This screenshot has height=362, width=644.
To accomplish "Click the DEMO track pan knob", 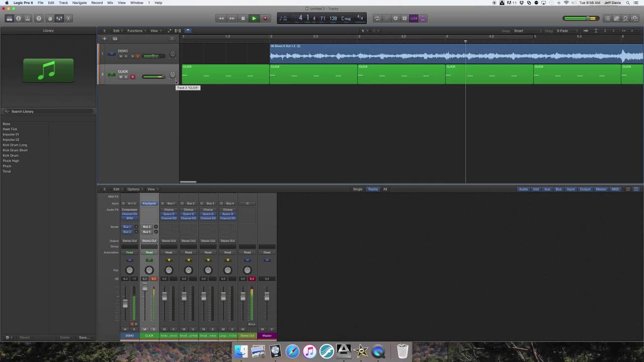I will tap(173, 54).
